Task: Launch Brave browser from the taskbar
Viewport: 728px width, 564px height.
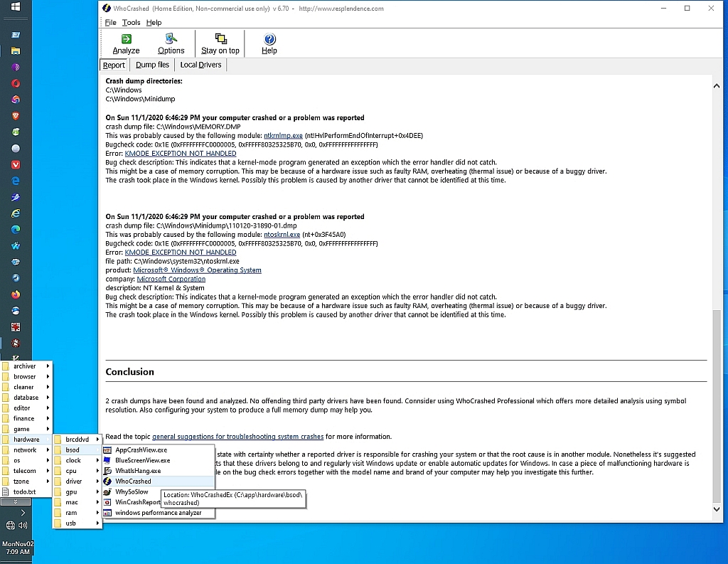Action: point(16,116)
